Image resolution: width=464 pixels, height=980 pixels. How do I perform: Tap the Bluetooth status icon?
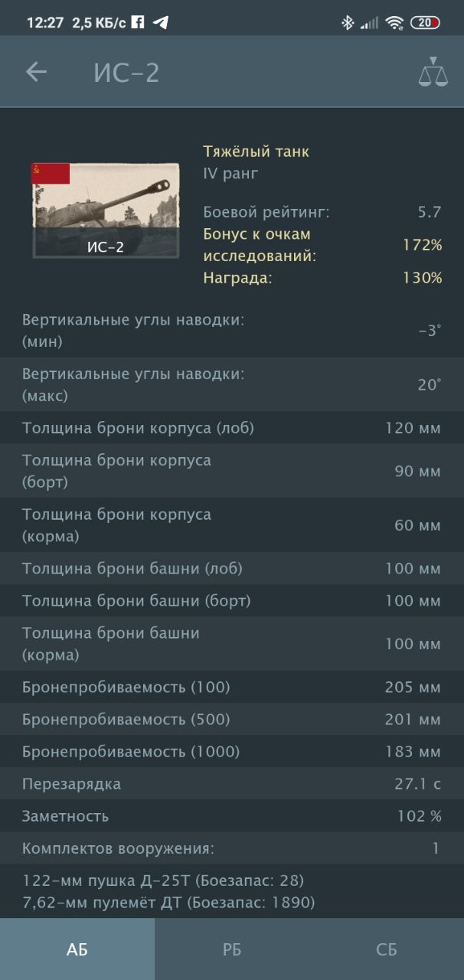(x=348, y=22)
